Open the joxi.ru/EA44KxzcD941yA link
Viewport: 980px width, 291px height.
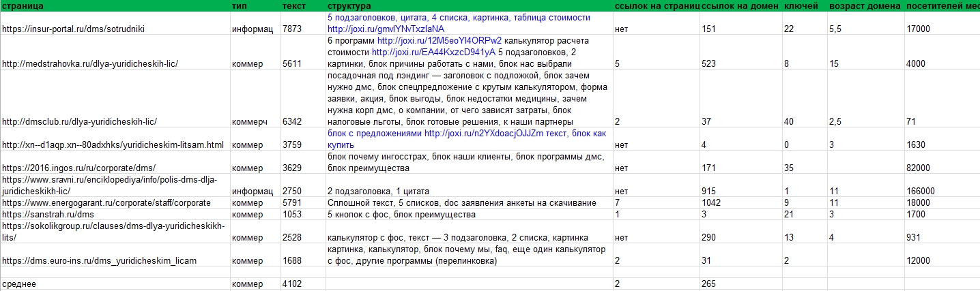[434, 52]
